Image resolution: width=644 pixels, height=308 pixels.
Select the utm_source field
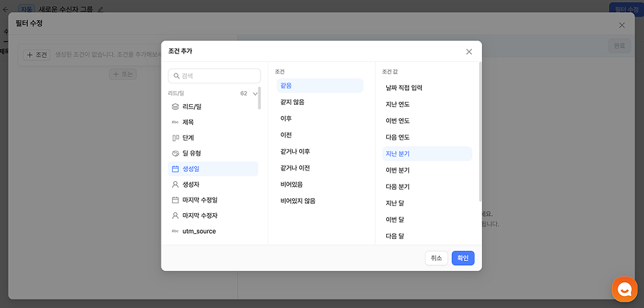click(x=213, y=231)
